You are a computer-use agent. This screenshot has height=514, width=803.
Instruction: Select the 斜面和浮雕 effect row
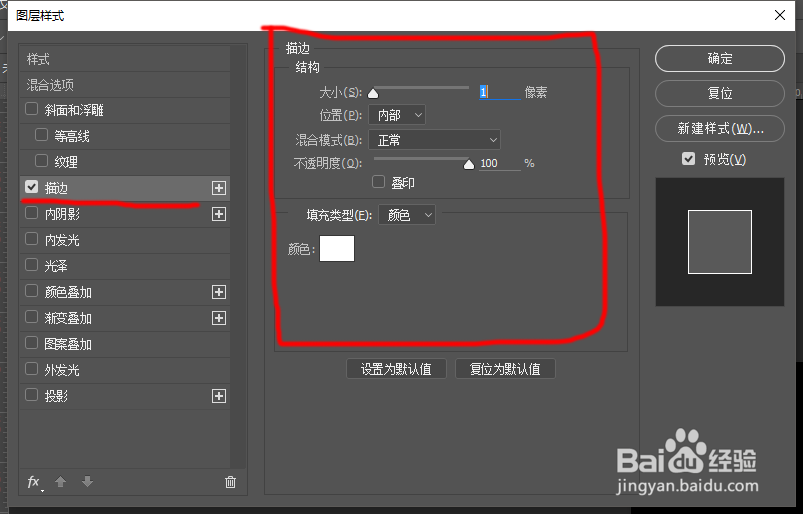point(125,110)
